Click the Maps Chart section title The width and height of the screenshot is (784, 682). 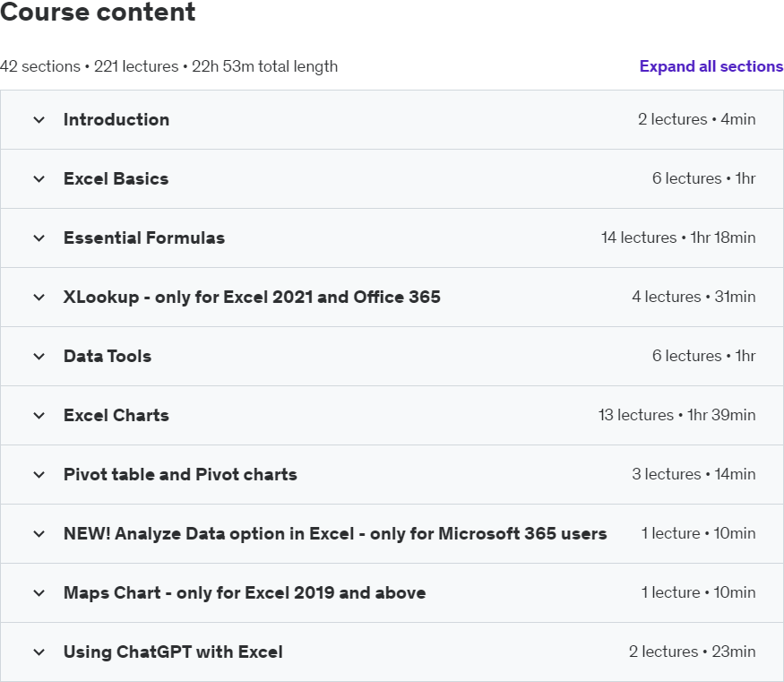(x=245, y=592)
